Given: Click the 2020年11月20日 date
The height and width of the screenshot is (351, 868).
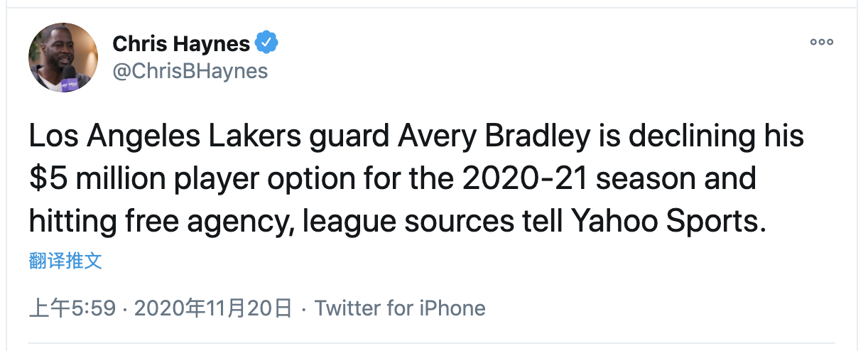Looking at the screenshot, I should (213, 308).
